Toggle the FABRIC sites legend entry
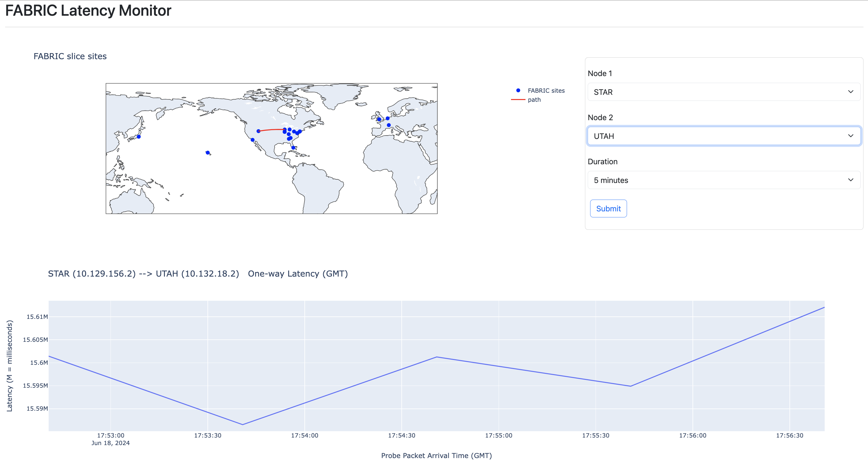Viewport: 868px width, 465px height. coord(545,91)
